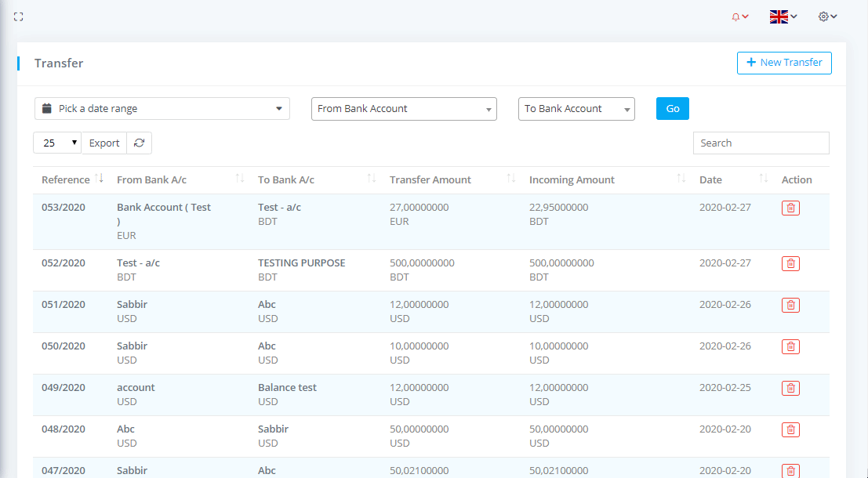Focus the Search input field
Image resolution: width=868 pixels, height=478 pixels.
coord(761,143)
